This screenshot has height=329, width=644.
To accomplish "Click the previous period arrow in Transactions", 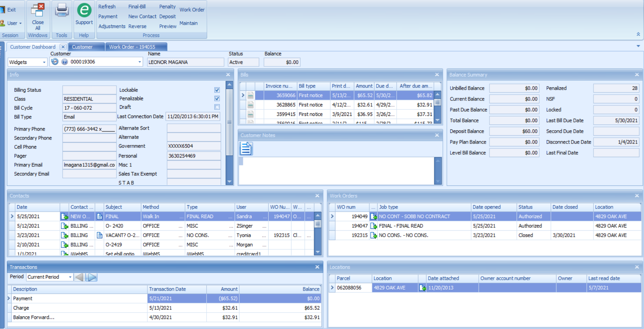I will pyautogui.click(x=79, y=277).
